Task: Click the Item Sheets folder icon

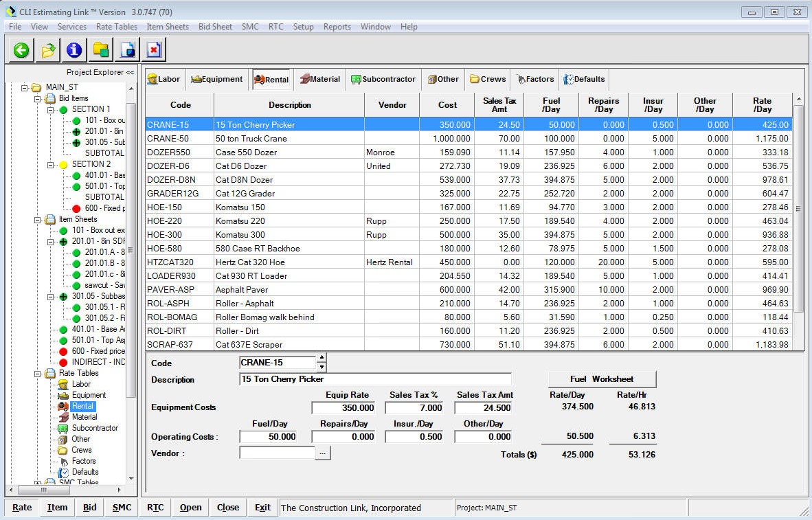Action: (50, 220)
